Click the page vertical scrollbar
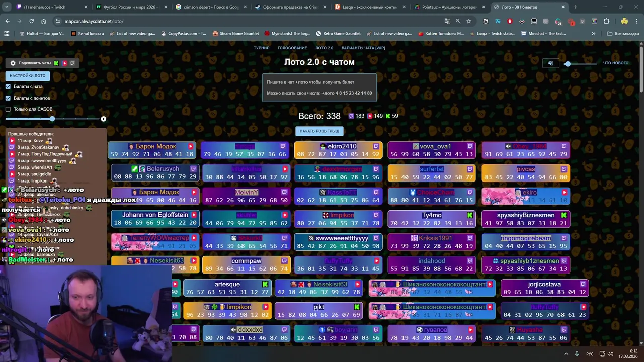 pos(641,70)
